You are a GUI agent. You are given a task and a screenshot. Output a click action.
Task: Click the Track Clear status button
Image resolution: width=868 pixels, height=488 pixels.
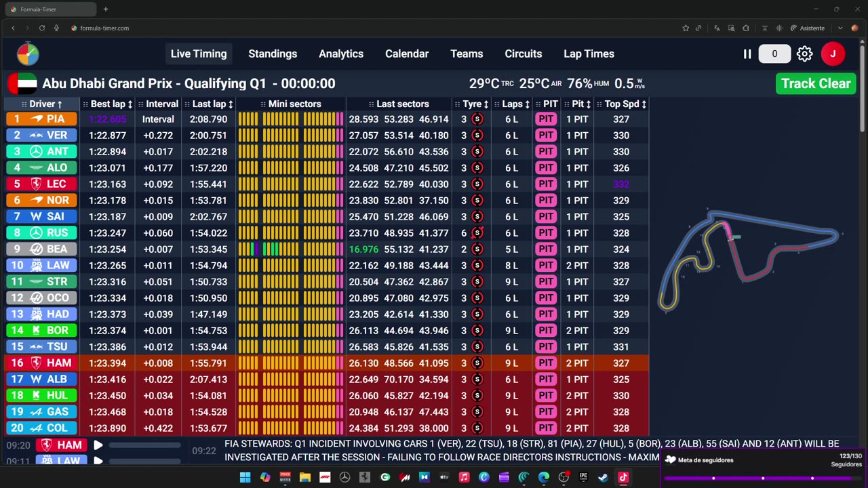[816, 83]
